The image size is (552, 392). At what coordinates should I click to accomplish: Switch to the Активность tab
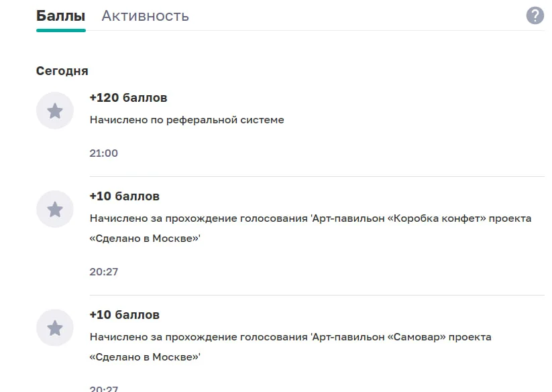coord(145,16)
